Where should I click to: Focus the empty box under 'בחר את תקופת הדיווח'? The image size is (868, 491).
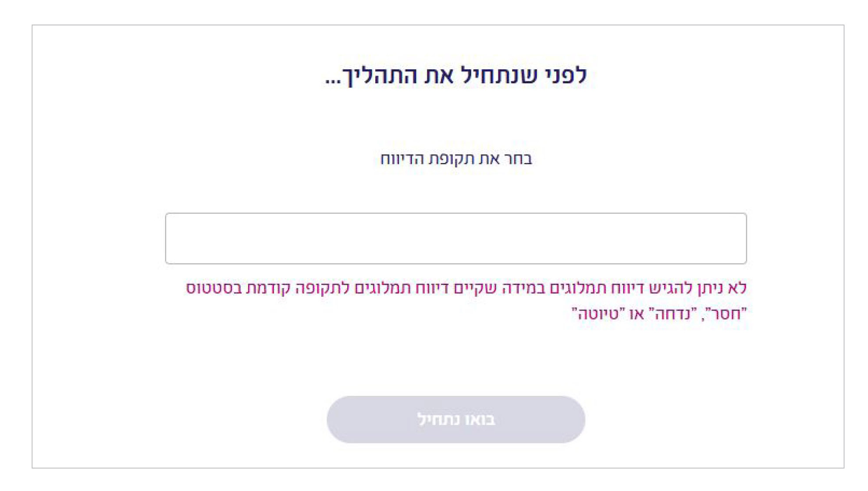click(x=456, y=238)
